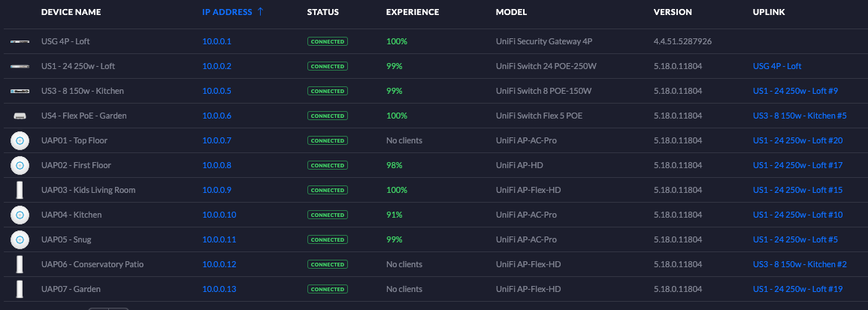Screen dimensions: 868x310
Task: Open uplink US3 - 8 150w - Kitchen #5
Action: [800, 116]
